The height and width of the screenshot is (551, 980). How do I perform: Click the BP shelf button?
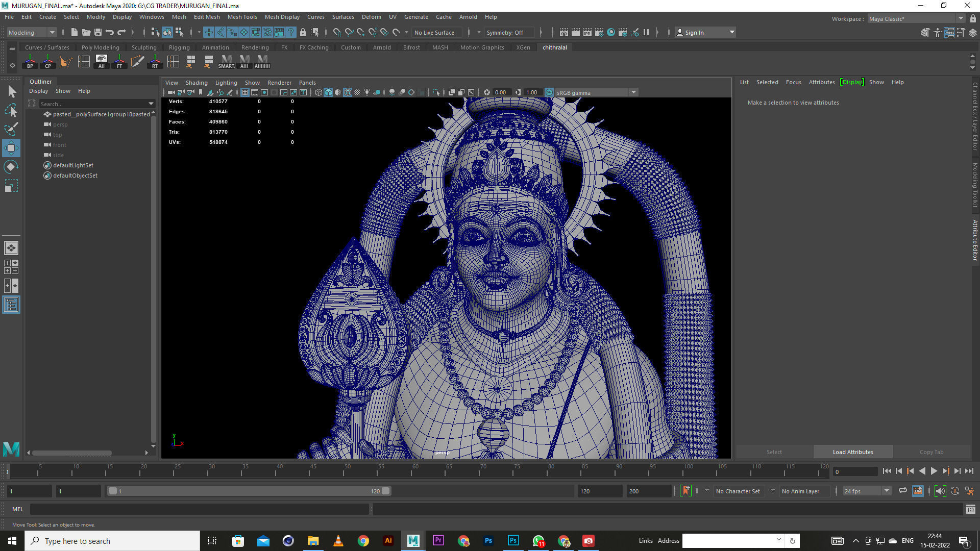30,62
